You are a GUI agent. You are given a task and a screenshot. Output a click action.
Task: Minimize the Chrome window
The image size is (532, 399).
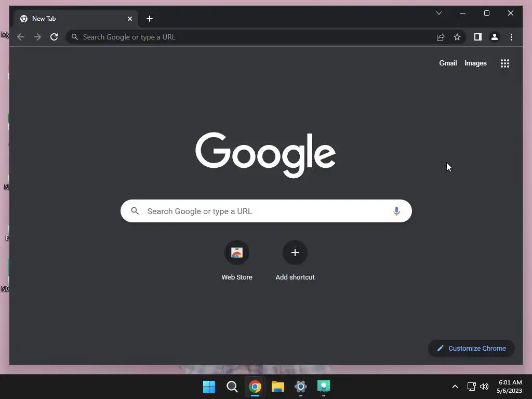(463, 13)
